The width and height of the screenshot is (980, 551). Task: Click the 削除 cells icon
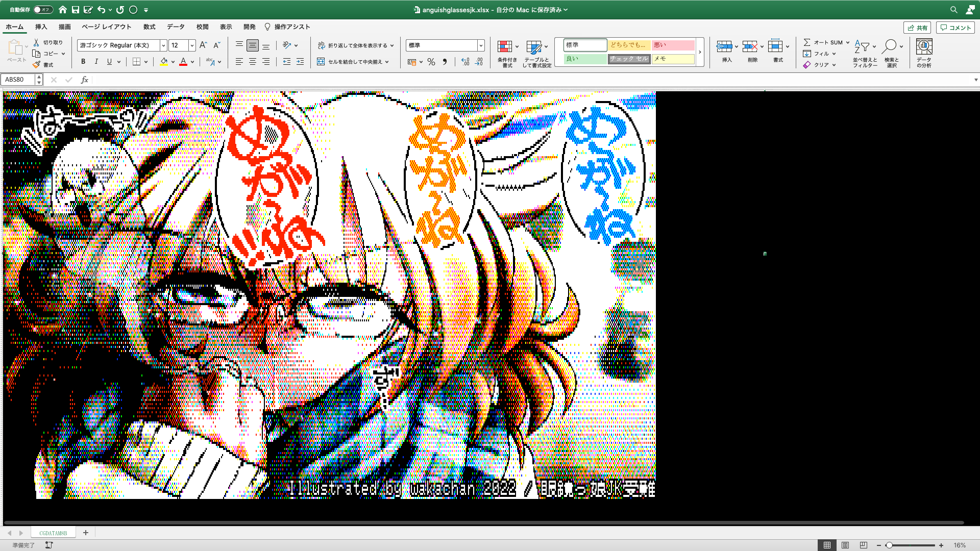(x=750, y=47)
